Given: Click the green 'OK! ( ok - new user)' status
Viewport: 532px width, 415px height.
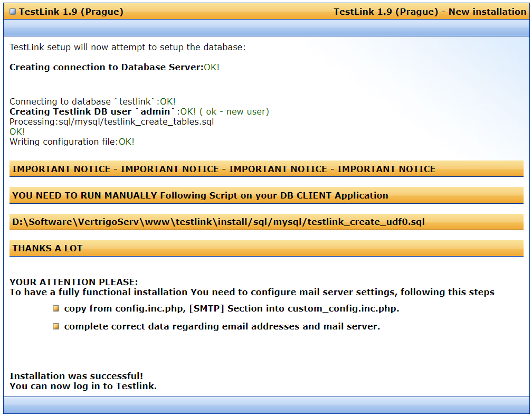Looking at the screenshot, I should [225, 111].
